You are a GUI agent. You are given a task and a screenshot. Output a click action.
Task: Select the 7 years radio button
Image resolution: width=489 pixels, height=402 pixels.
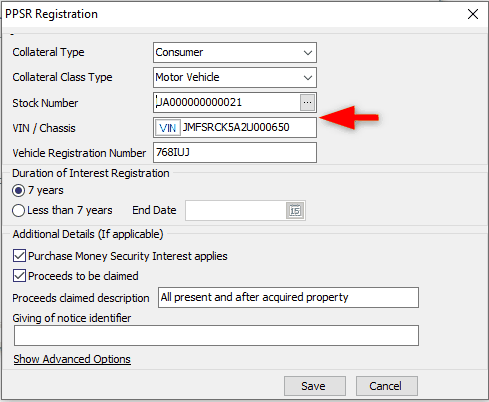coord(18,190)
